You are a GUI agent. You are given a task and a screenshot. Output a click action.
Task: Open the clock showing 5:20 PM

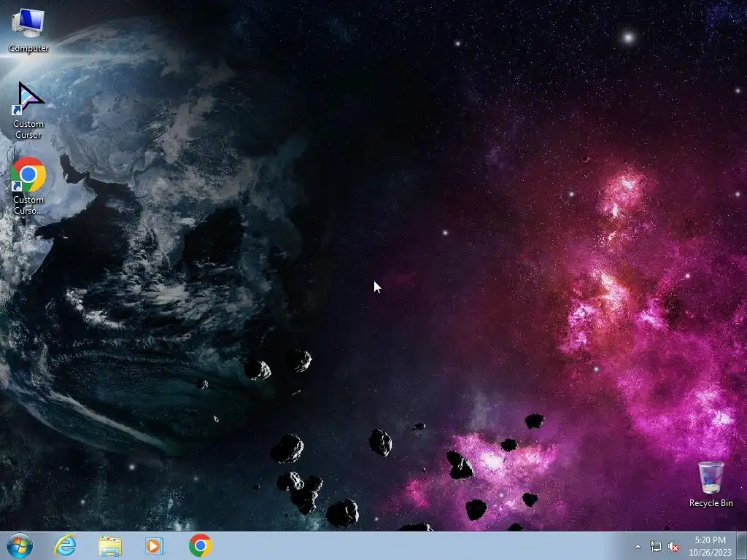click(710, 545)
